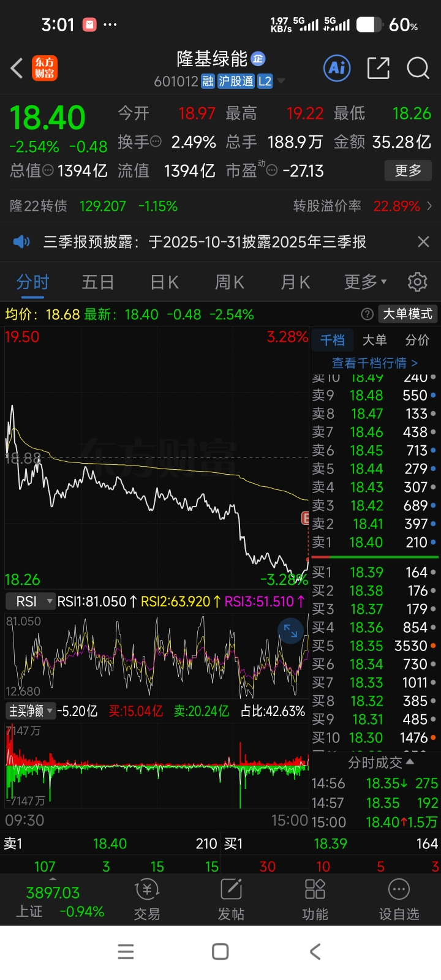This screenshot has width=441, height=980.
Task: Select 大单 tab
Action: tap(374, 341)
